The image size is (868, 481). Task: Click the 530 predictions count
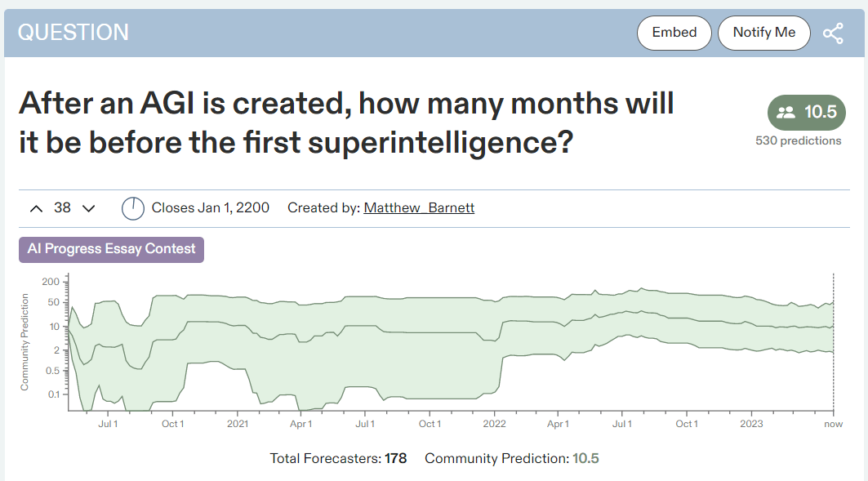click(799, 141)
